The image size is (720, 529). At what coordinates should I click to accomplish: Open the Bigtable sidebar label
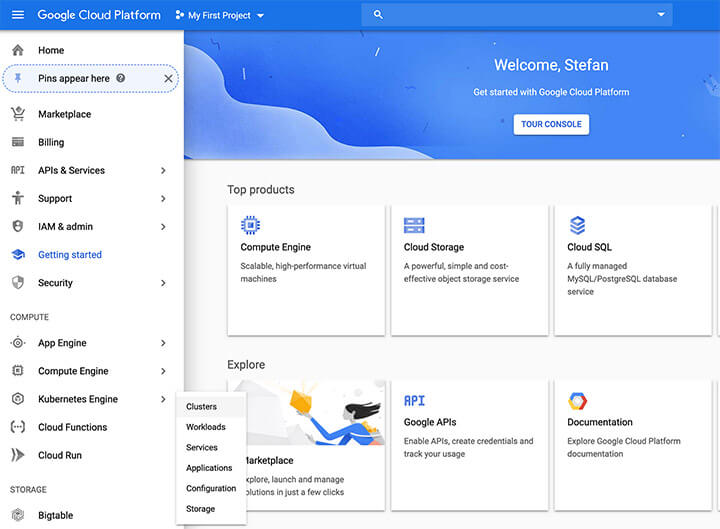tap(56, 515)
